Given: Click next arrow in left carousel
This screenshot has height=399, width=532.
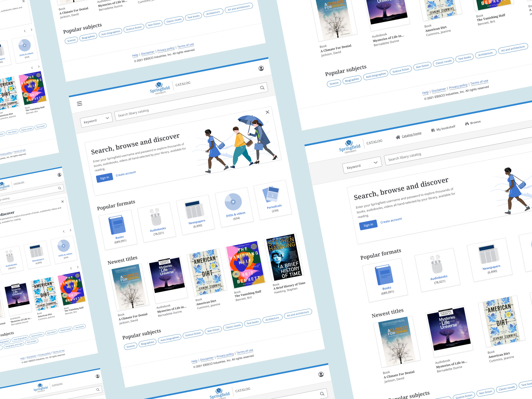Looking at the screenshot, I should tap(70, 230).
